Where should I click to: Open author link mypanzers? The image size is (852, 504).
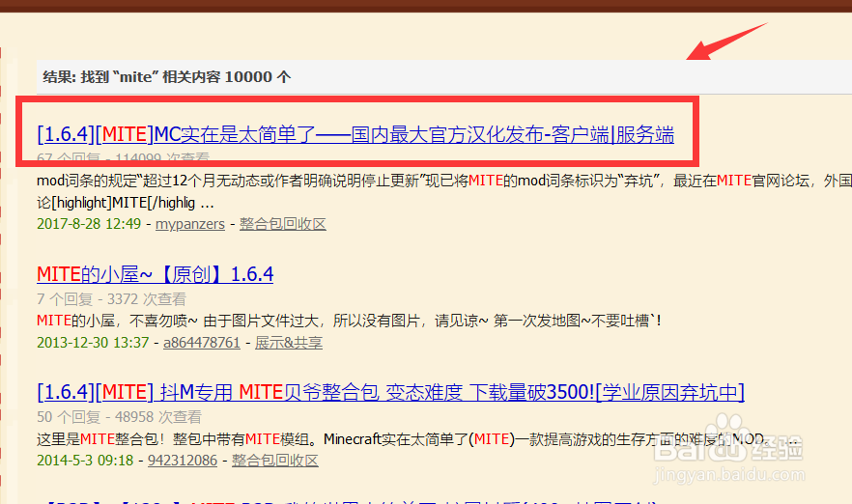tap(189, 224)
